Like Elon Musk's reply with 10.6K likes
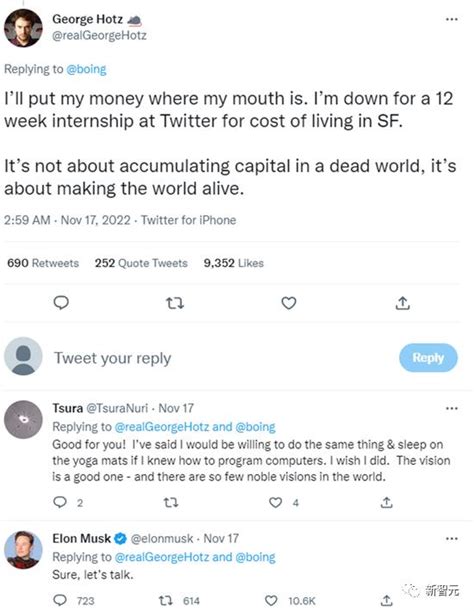 pos(271,600)
